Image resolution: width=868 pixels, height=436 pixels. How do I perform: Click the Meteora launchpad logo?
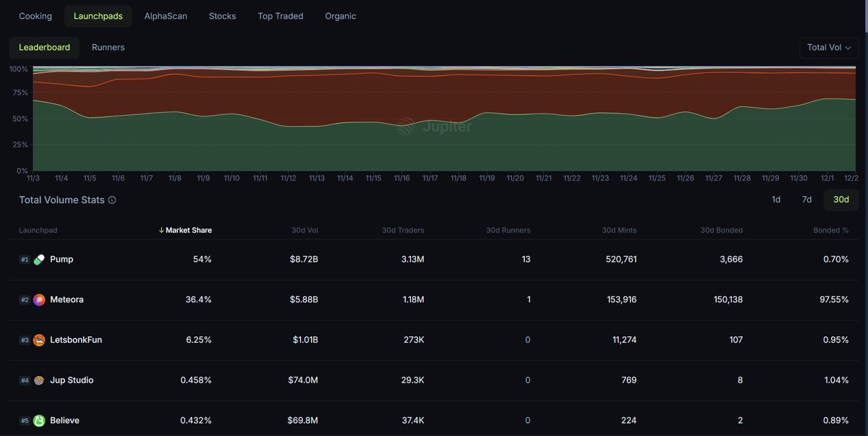(40, 299)
